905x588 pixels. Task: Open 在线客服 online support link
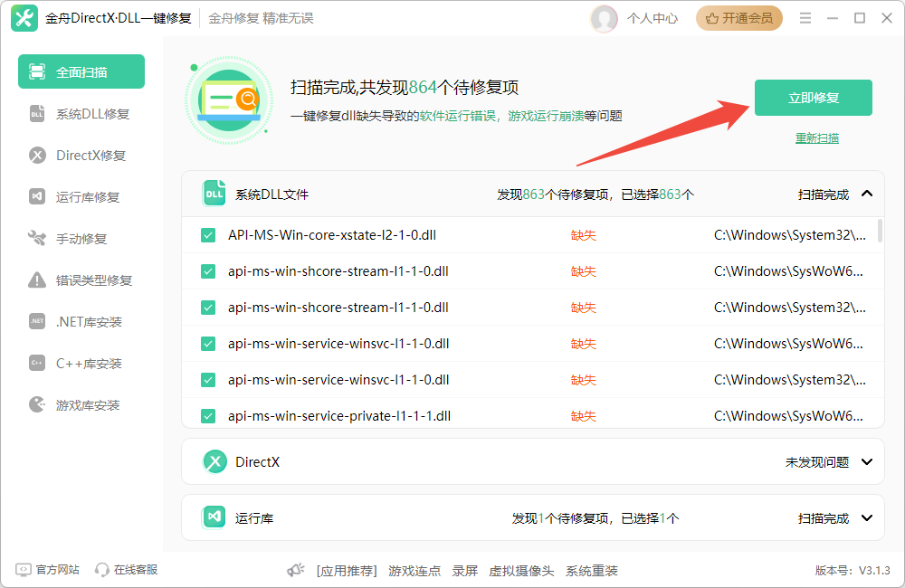[x=136, y=570]
